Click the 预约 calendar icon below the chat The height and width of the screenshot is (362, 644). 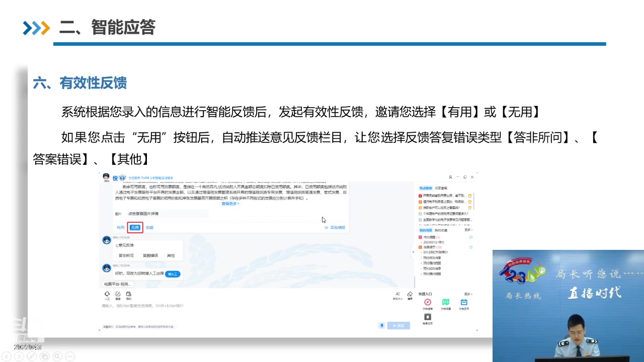(x=129, y=294)
